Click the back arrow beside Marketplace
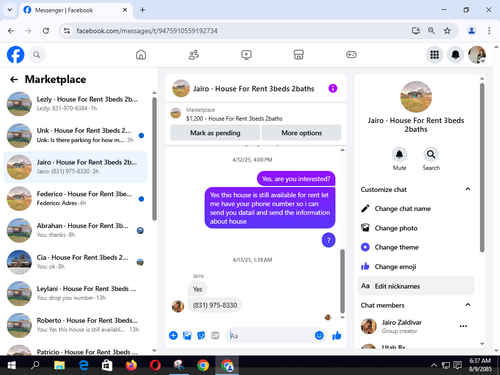The height and width of the screenshot is (375, 500). click(x=14, y=79)
